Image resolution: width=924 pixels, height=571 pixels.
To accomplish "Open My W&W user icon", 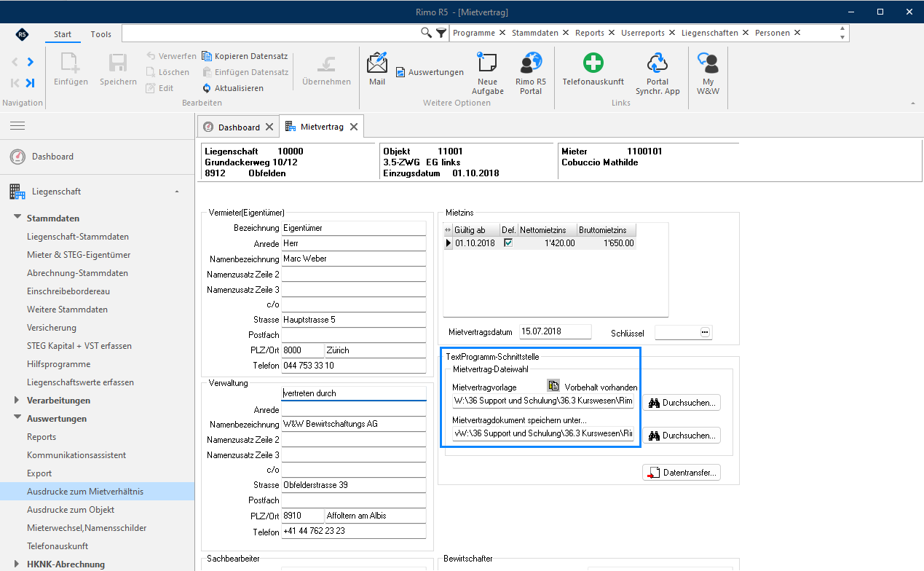I will pos(708,63).
